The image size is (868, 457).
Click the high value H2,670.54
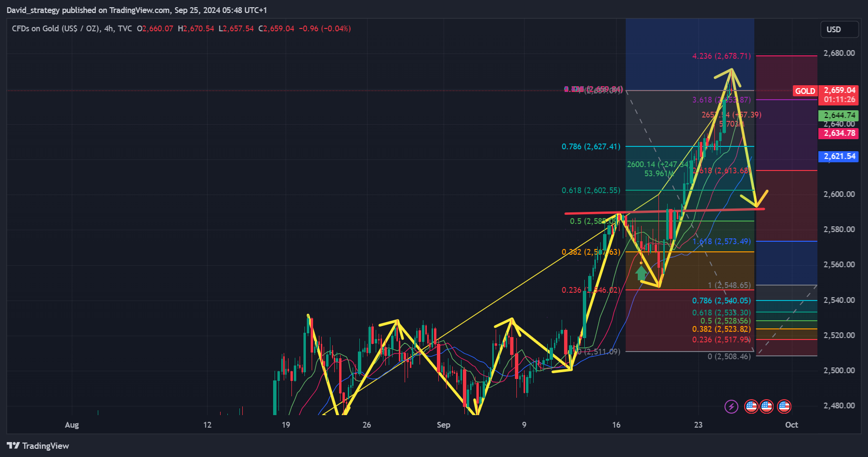(x=196, y=28)
